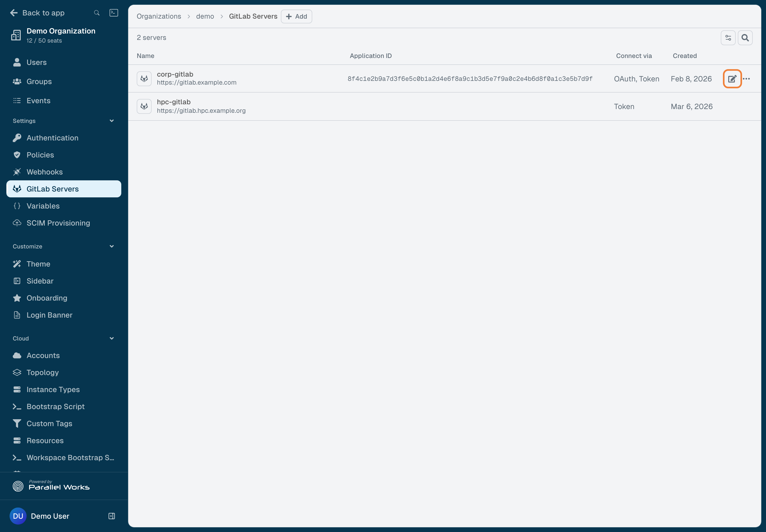
Task: Click the Demo Organization title
Action: 61,31
